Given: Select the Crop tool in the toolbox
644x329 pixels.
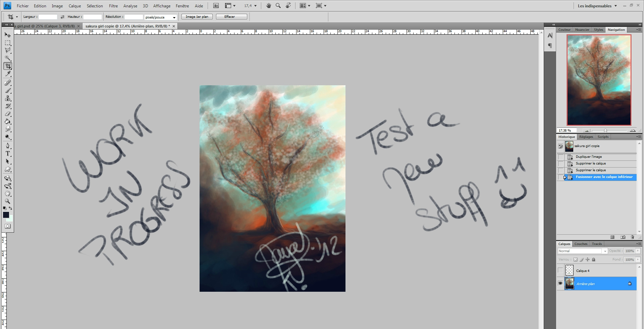Looking at the screenshot, I should click(8, 66).
